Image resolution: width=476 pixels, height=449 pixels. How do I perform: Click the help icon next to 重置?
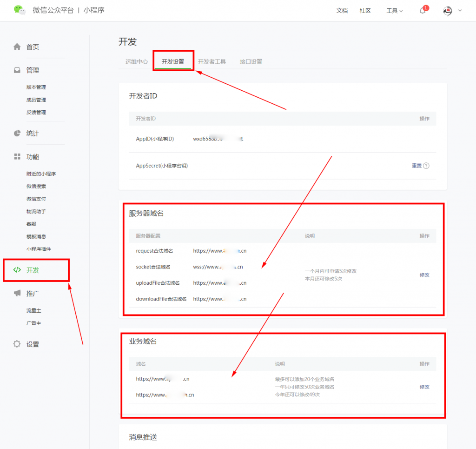coord(426,166)
